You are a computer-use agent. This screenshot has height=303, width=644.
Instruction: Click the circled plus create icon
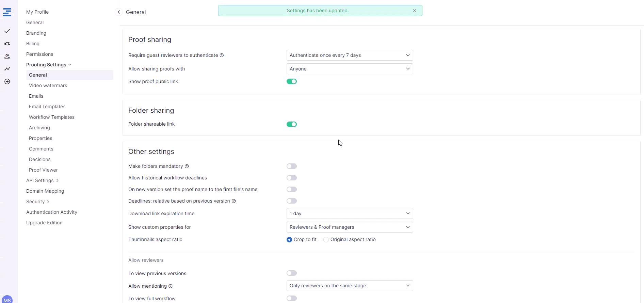(7, 82)
